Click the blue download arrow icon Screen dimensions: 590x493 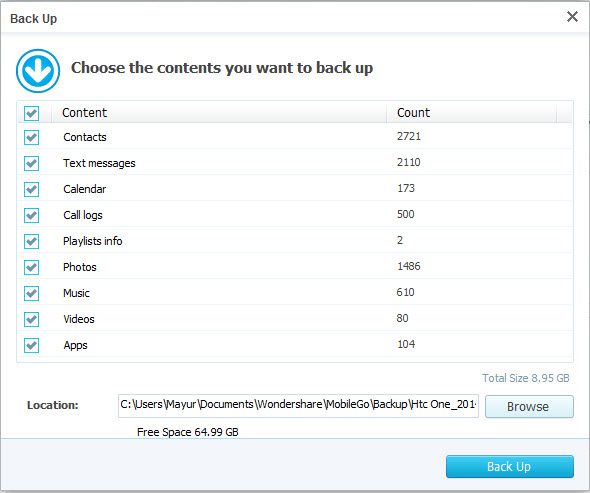(38, 71)
